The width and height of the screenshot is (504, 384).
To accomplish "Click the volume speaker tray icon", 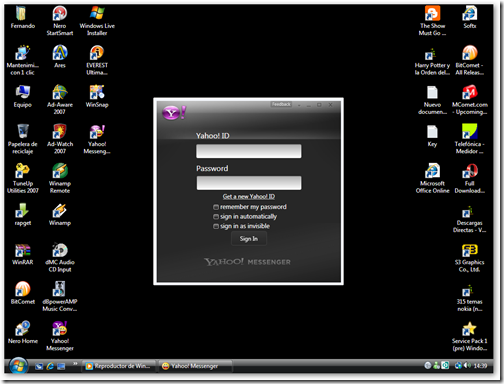I will pos(467,366).
